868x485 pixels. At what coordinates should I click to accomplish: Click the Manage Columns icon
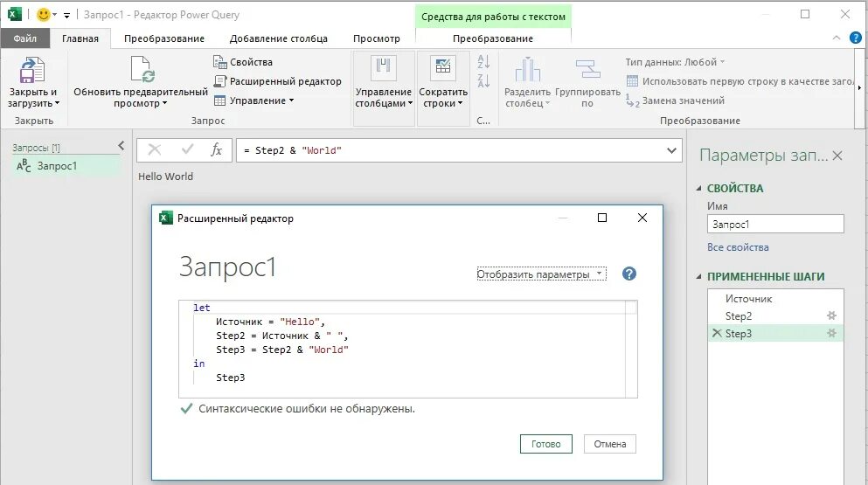383,67
